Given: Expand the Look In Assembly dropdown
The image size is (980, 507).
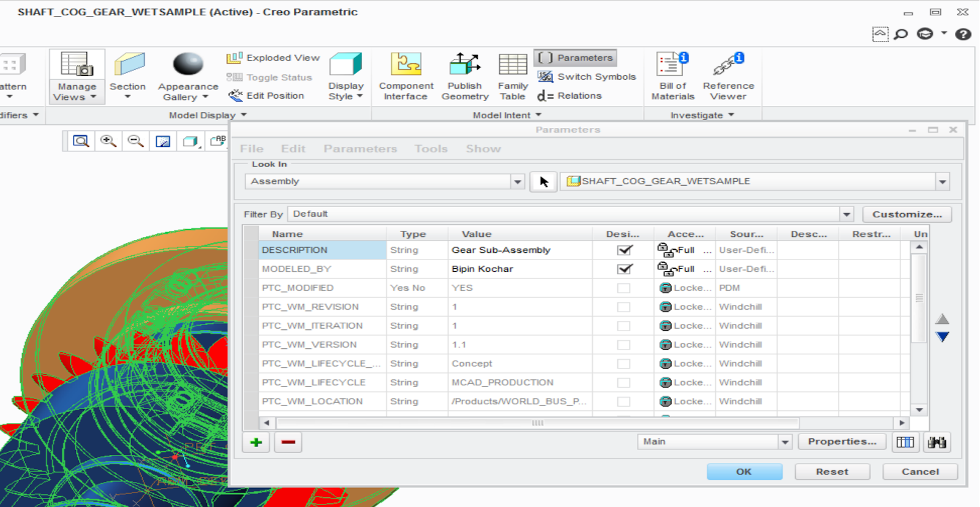Looking at the screenshot, I should pyautogui.click(x=518, y=182).
